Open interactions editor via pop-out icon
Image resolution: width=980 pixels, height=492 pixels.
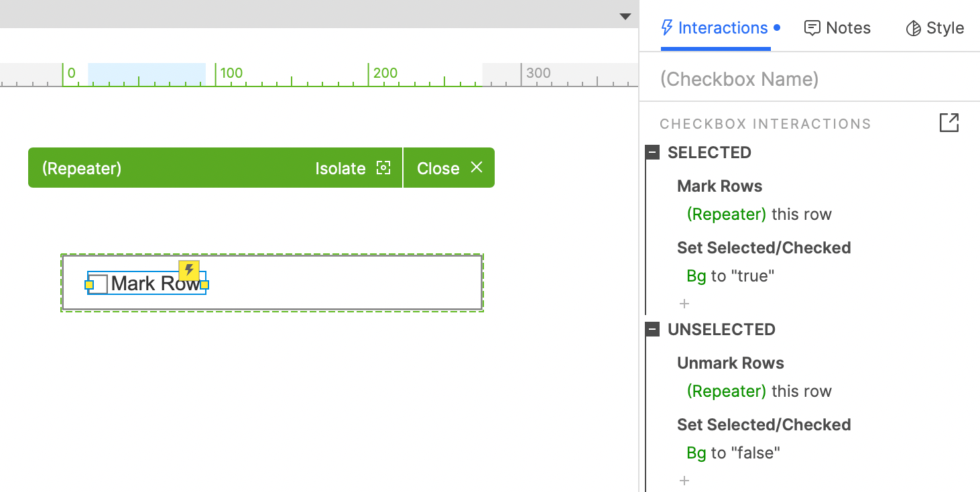coord(949,123)
